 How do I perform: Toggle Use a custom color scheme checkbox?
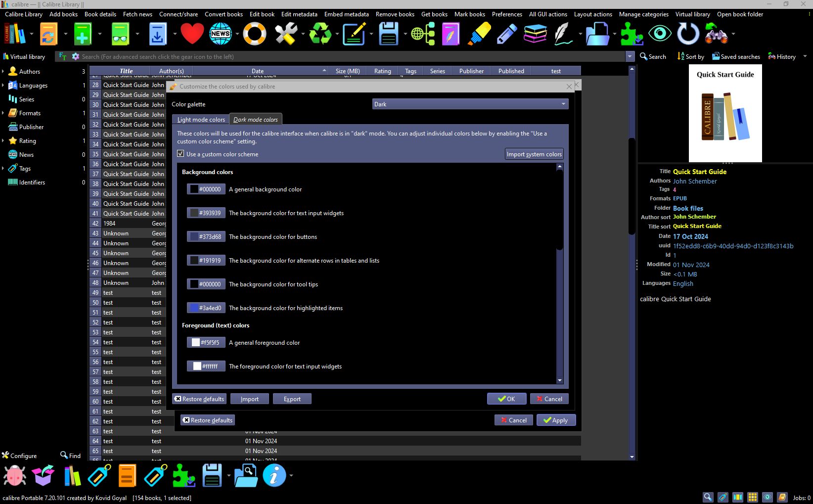[x=181, y=154]
